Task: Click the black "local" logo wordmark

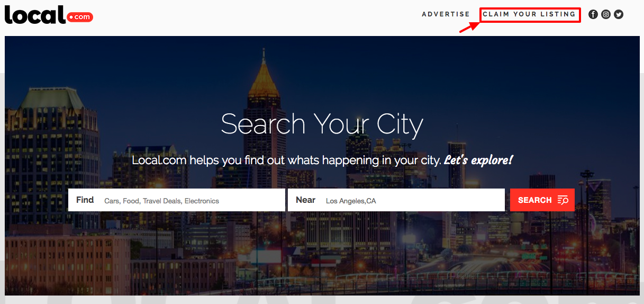Action: (35, 14)
